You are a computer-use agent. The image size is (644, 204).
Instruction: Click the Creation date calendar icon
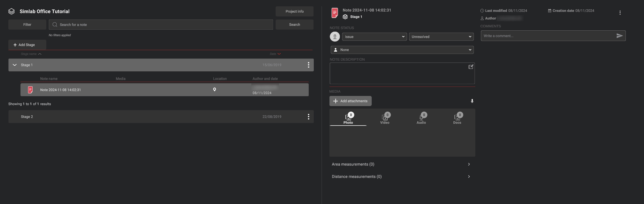[x=550, y=11]
